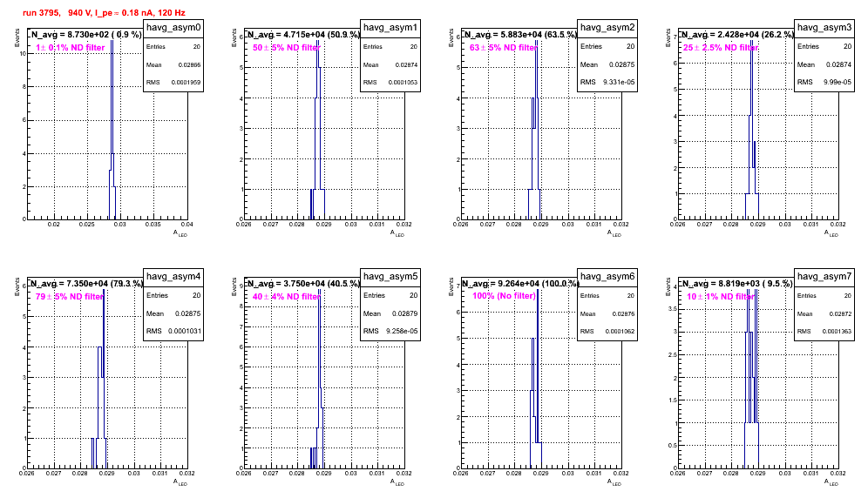Select the havg_asym2 stats box title
The width and height of the screenshot is (868, 498).
click(607, 28)
